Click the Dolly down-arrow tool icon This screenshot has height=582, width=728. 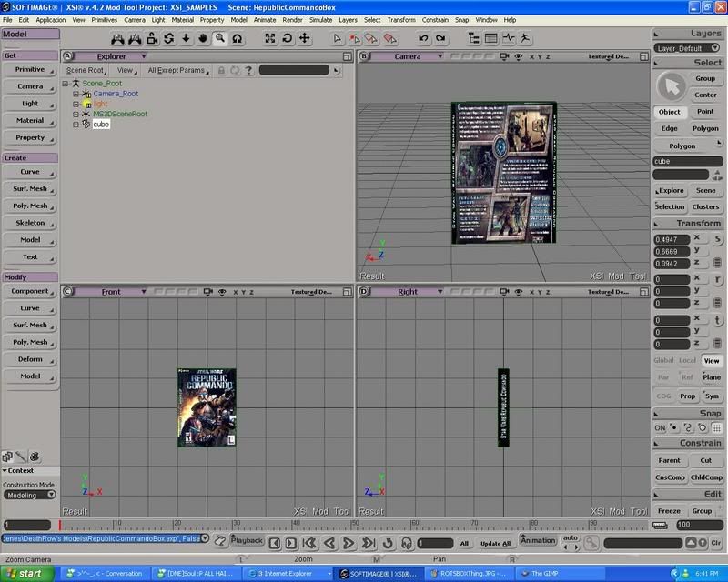click(186, 38)
